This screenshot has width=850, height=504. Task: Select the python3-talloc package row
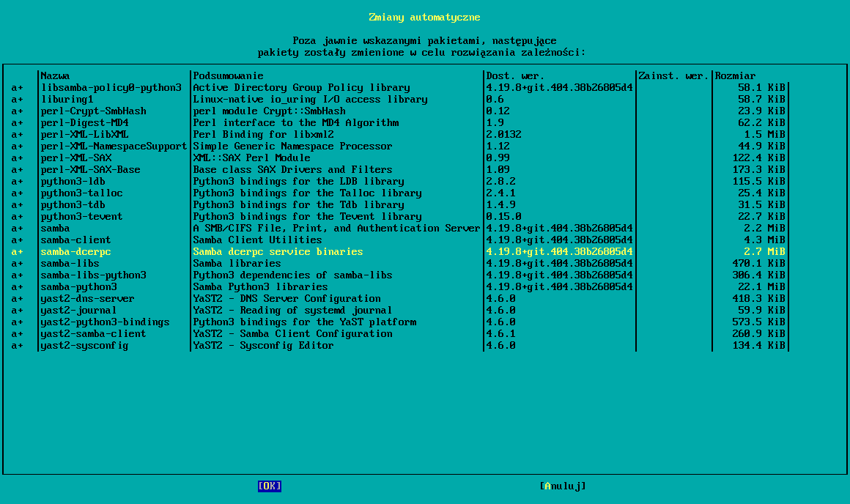(x=399, y=193)
